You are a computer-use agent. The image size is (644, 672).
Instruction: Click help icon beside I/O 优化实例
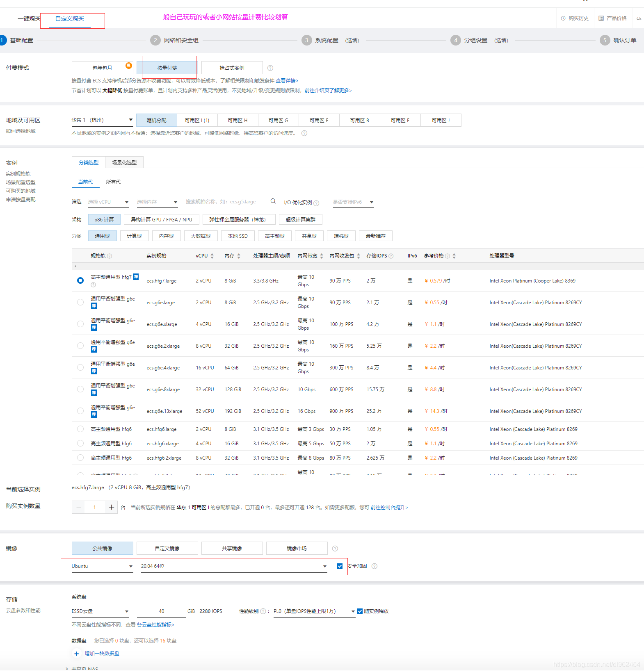tap(316, 203)
